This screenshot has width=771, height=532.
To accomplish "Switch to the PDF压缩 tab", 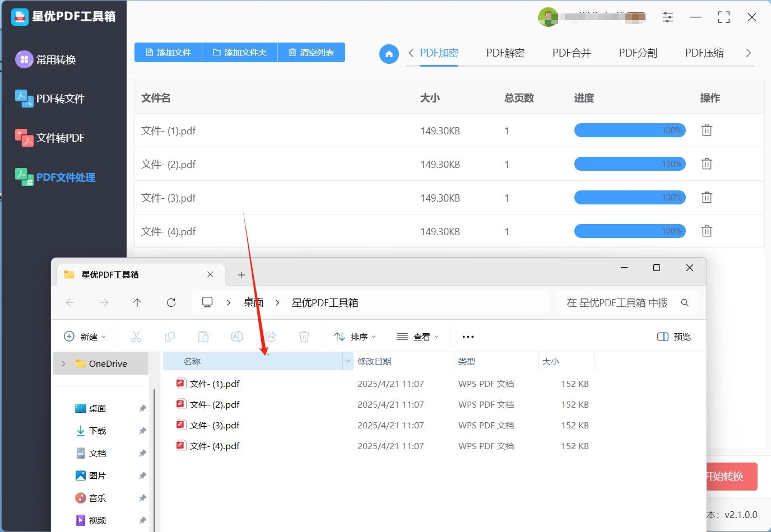I will tap(704, 53).
